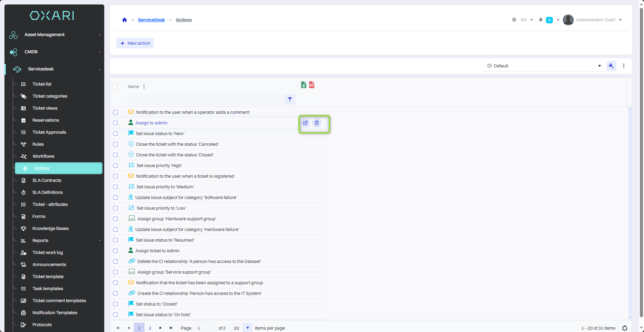
Task: Click the notification bell icon
Action: tap(540, 20)
